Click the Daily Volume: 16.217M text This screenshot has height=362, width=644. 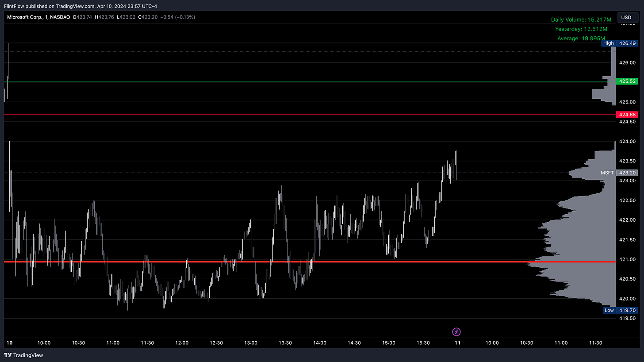(581, 19)
